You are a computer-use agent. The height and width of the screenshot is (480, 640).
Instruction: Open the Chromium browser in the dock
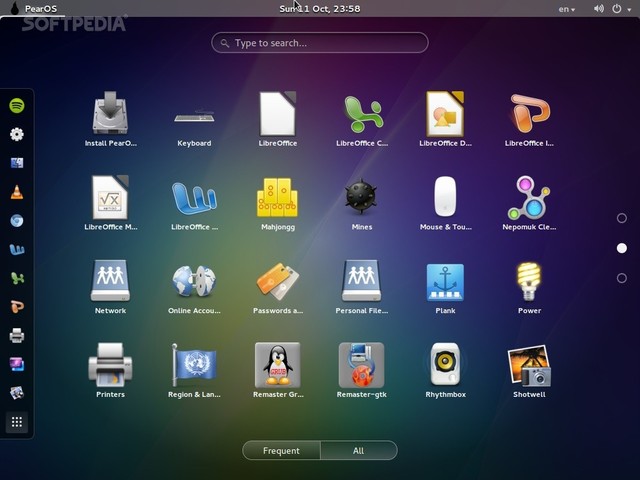click(x=17, y=221)
